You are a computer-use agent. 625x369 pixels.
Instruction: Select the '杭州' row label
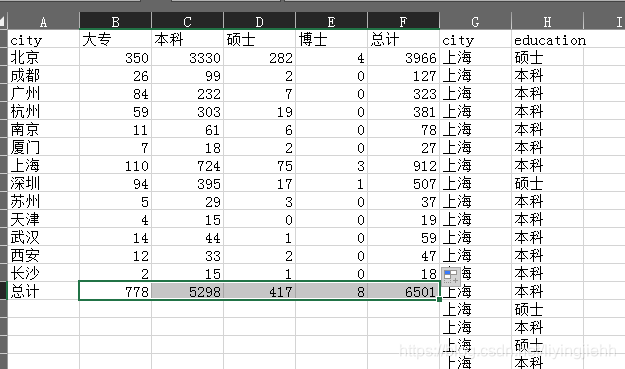point(43,111)
